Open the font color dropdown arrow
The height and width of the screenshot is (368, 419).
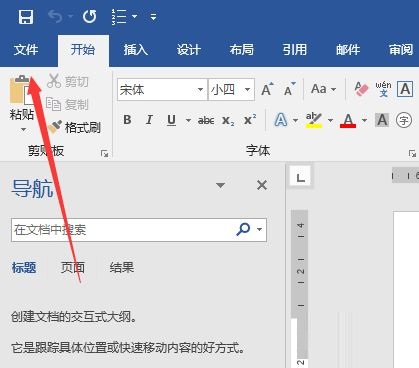[364, 120]
